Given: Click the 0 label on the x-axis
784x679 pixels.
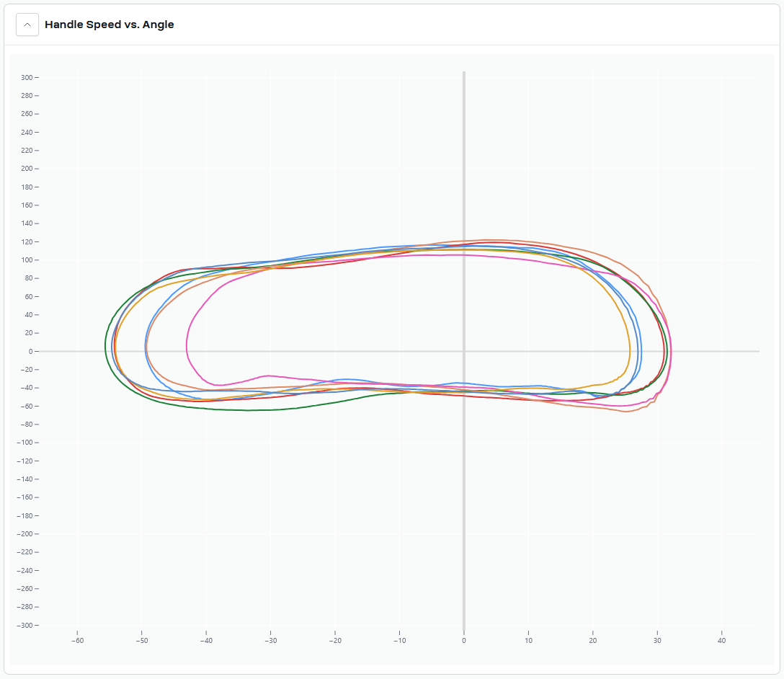Looking at the screenshot, I should (x=464, y=641).
